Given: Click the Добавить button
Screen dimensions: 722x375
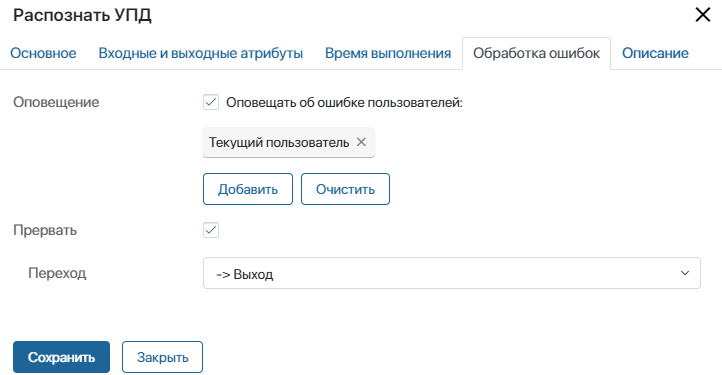Looking at the screenshot, I should tap(248, 189).
